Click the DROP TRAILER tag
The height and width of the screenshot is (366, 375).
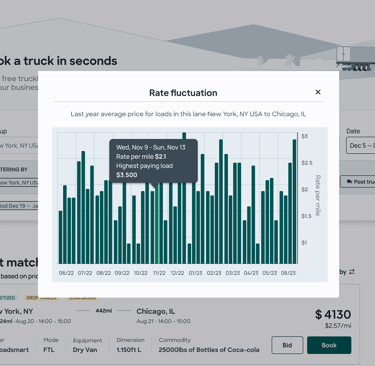point(42,298)
